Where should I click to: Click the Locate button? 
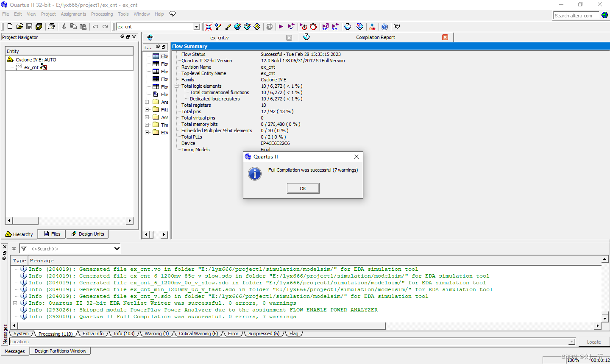593,342
